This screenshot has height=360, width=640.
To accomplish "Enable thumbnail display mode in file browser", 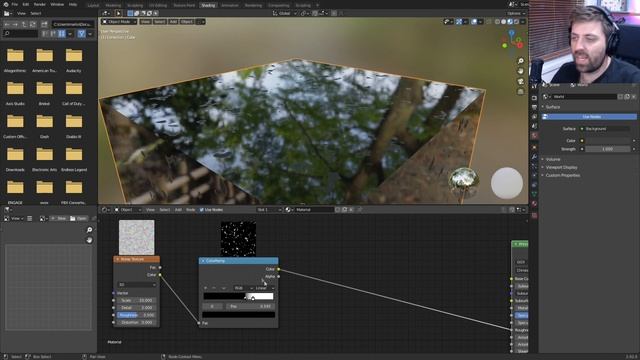I will pos(62,33).
